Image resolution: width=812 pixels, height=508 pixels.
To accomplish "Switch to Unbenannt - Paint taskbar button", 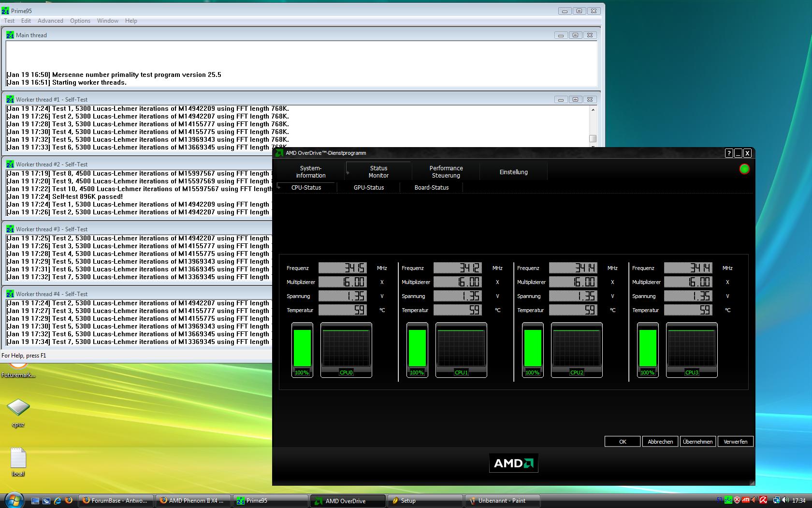I will tap(503, 501).
